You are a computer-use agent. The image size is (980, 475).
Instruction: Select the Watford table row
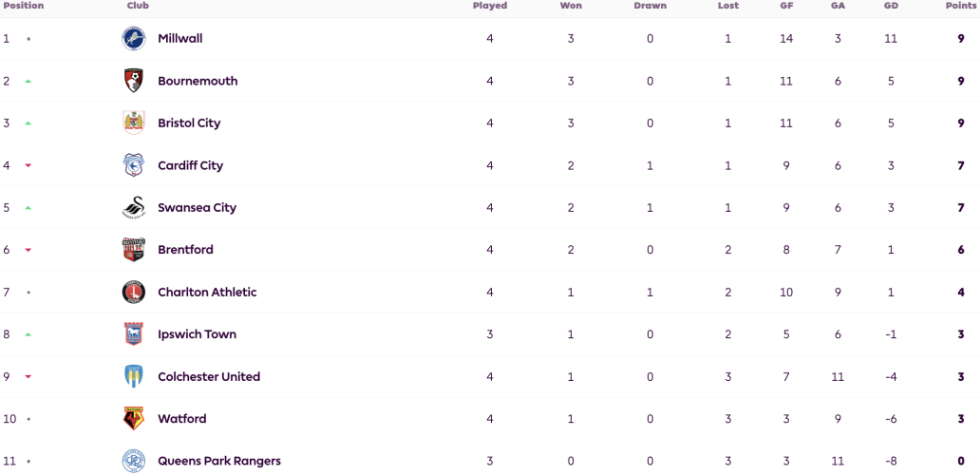tap(490, 419)
